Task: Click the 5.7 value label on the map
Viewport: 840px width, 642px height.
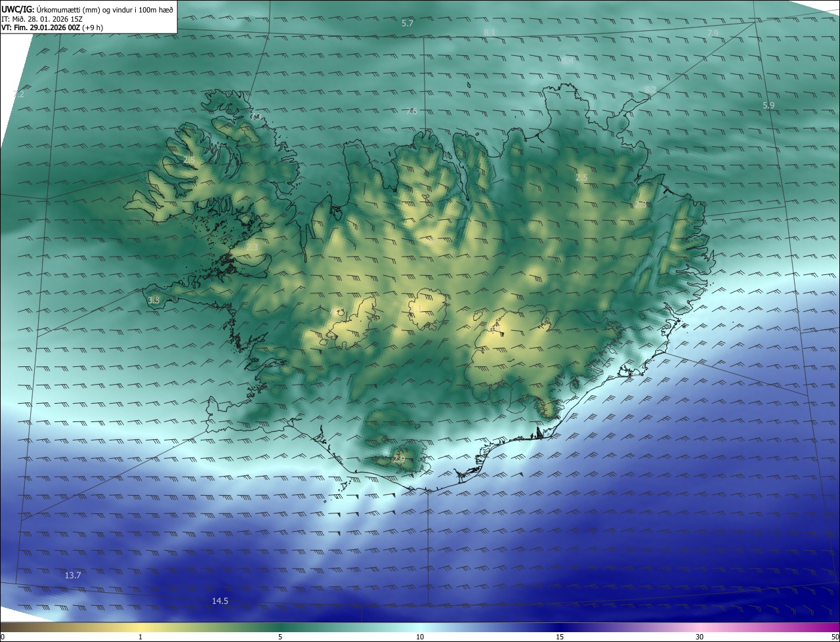Action: click(408, 24)
